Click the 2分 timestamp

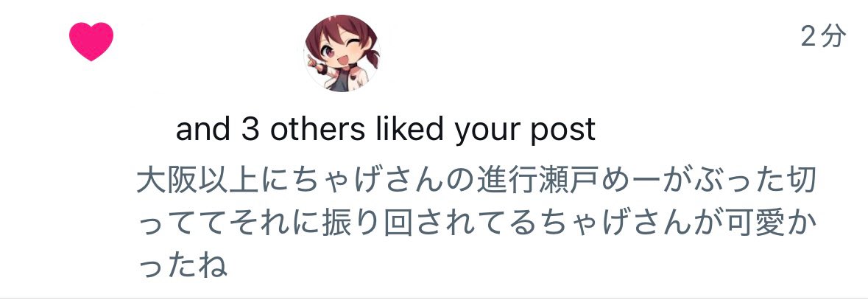point(824,37)
